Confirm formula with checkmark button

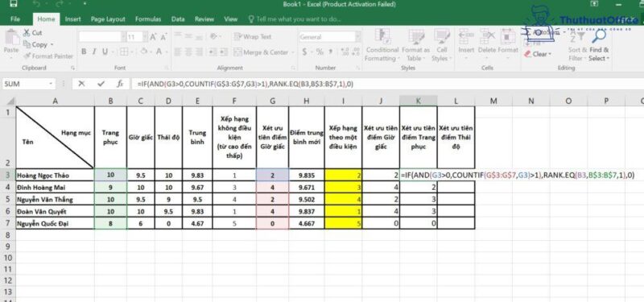(101, 84)
